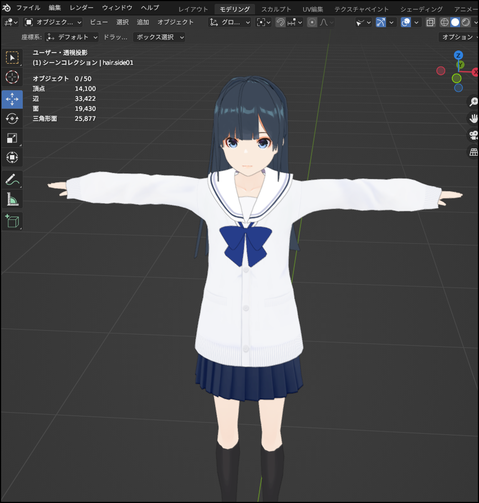479x503 pixels.
Task: Click the red negative X circle on the gizmo
Action: 441,71
